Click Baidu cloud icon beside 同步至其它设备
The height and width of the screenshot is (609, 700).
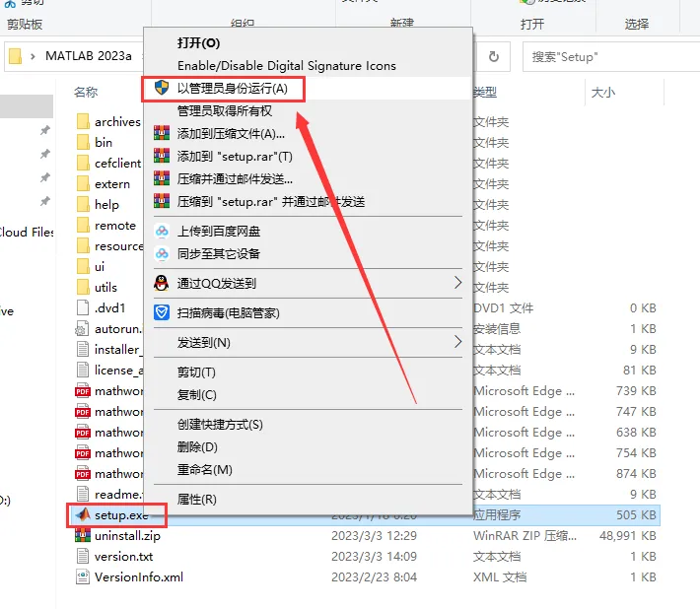click(162, 253)
